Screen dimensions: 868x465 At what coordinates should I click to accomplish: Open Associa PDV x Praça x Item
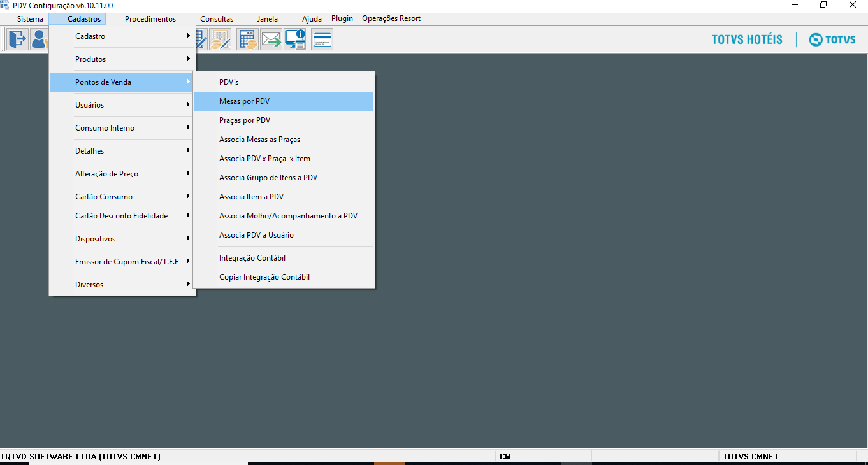coord(284,159)
